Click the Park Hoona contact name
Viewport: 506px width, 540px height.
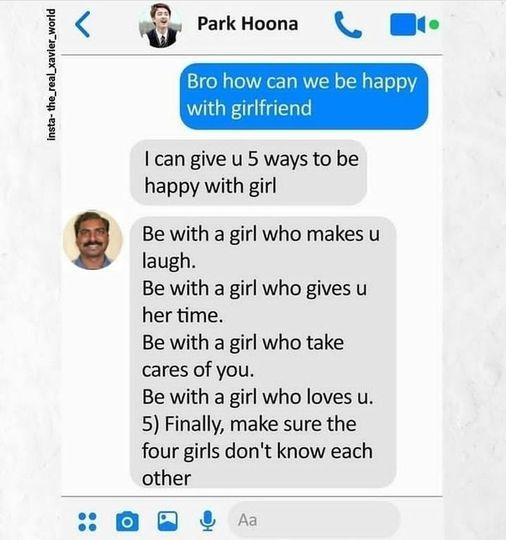247,24
